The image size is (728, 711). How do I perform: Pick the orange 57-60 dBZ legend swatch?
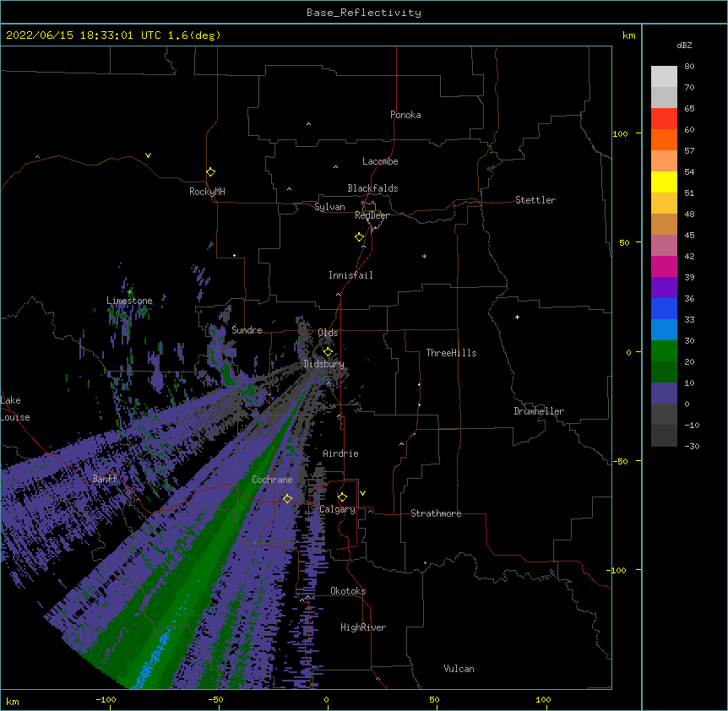point(664,139)
